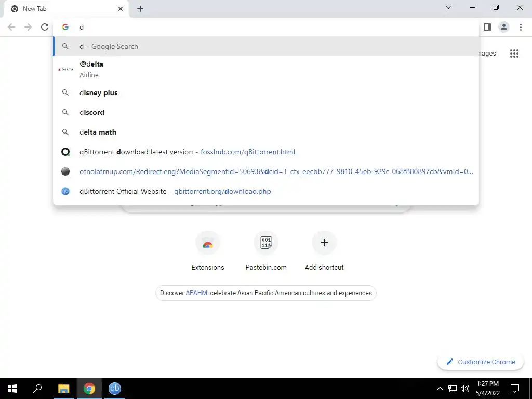The height and width of the screenshot is (399, 532).
Task: Choose the @delta Airline suggestion
Action: 266,69
